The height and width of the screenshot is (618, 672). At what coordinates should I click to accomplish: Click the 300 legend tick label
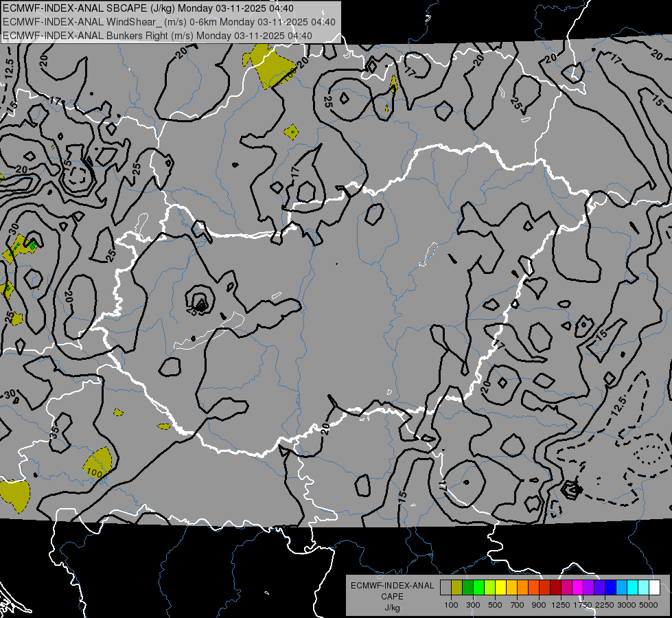pyautogui.click(x=473, y=605)
